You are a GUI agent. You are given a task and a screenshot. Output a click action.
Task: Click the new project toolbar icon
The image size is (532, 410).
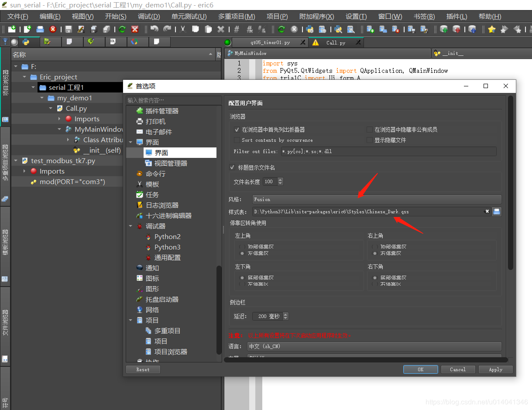click(x=370, y=29)
